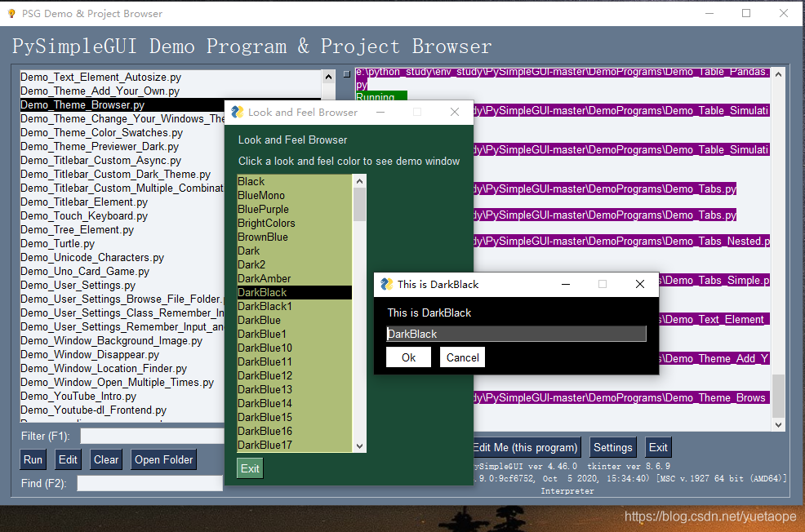Select Demo_Theme_Previewer_Dark.py
The width and height of the screenshot is (805, 532).
(122, 146)
